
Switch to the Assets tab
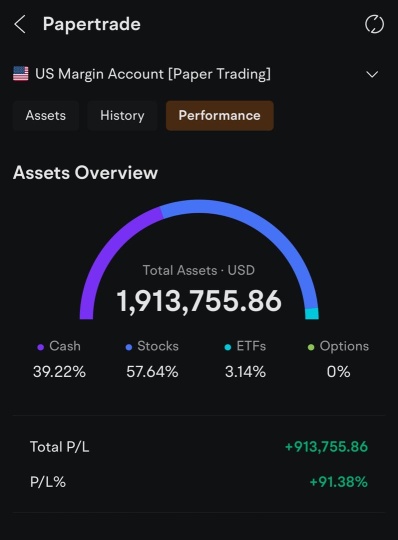45,115
